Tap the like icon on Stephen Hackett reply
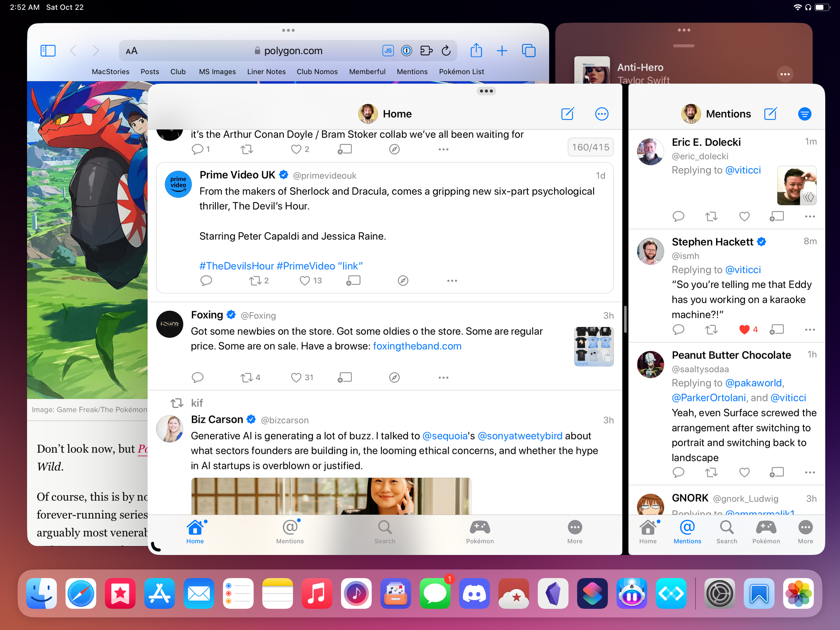The image size is (840, 630). [744, 328]
